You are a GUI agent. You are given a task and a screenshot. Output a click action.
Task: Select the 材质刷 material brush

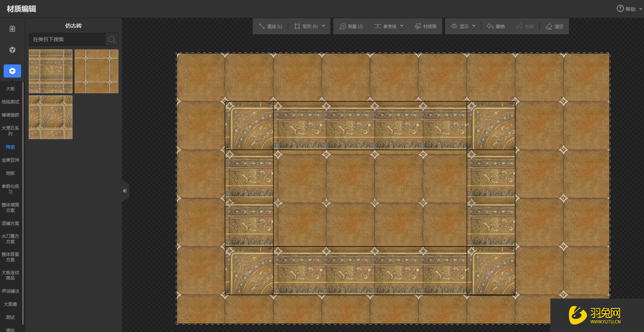point(425,26)
